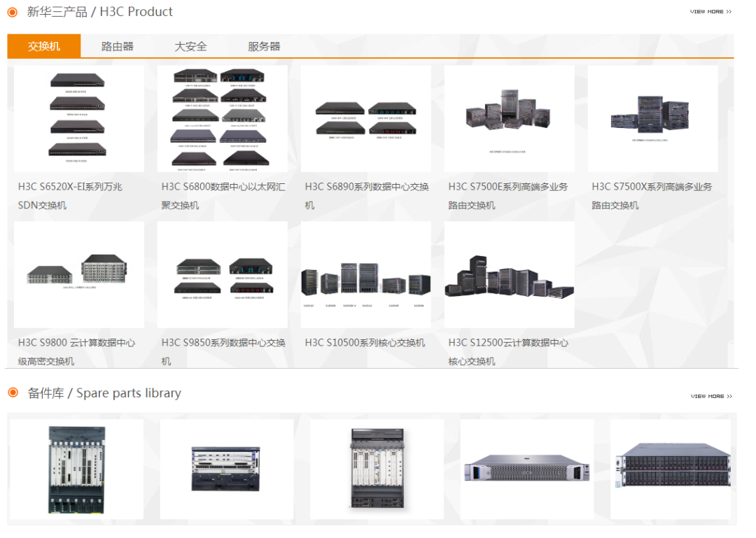Screen dimensions: 756x538
Task: Open first spare part tall chassis image
Action: click(x=77, y=469)
